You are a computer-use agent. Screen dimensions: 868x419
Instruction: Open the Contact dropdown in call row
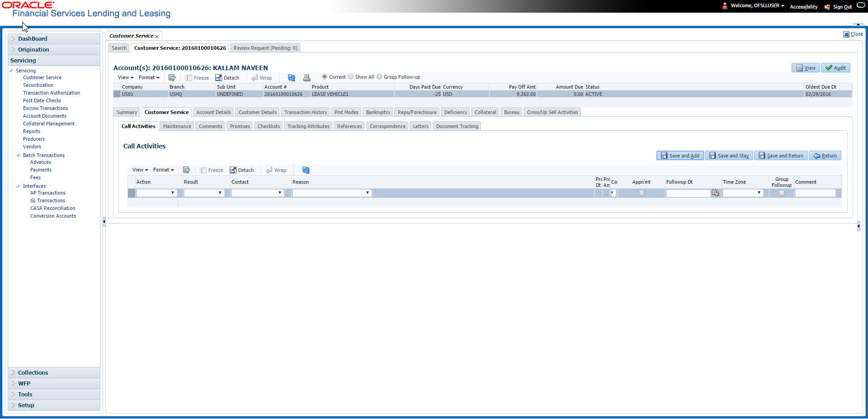click(258, 193)
